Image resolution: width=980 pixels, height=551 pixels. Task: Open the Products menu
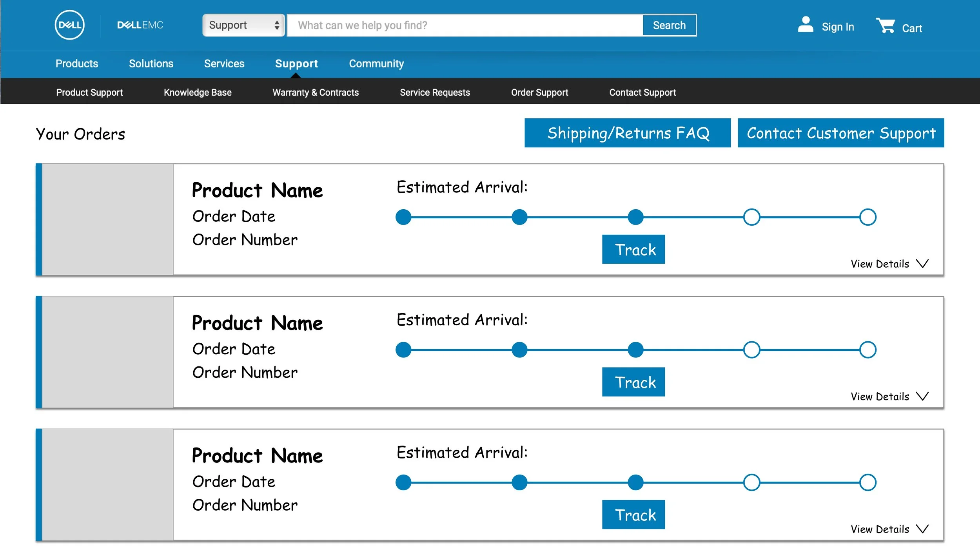point(77,63)
